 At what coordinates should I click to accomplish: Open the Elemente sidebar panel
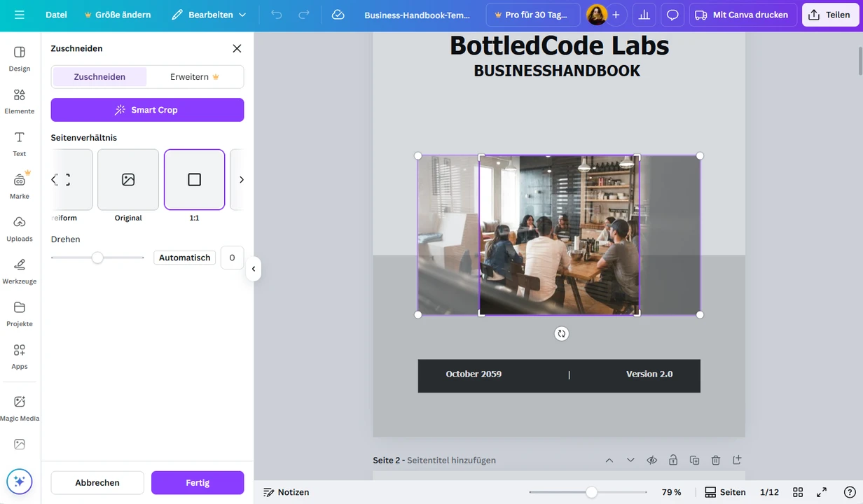click(20, 101)
